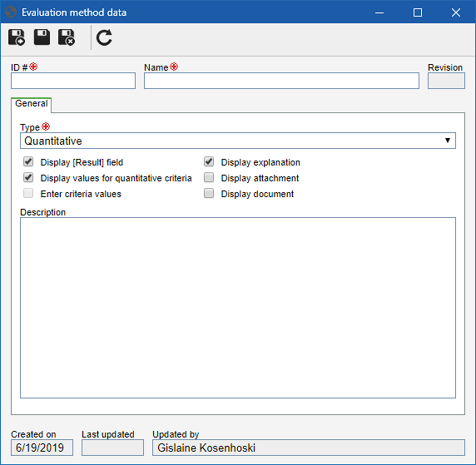Click the Updated by field
This screenshot has height=465, width=476.
pyautogui.click(x=309, y=448)
